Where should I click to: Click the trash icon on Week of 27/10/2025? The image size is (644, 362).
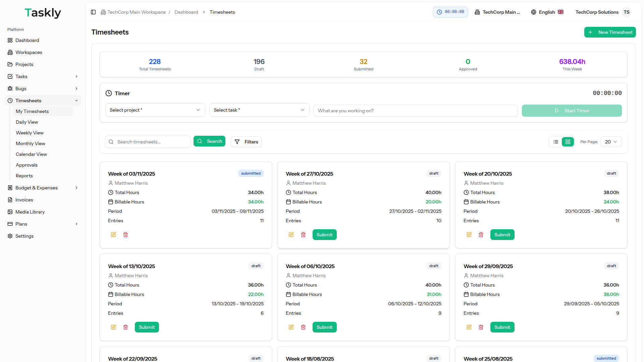pyautogui.click(x=303, y=235)
